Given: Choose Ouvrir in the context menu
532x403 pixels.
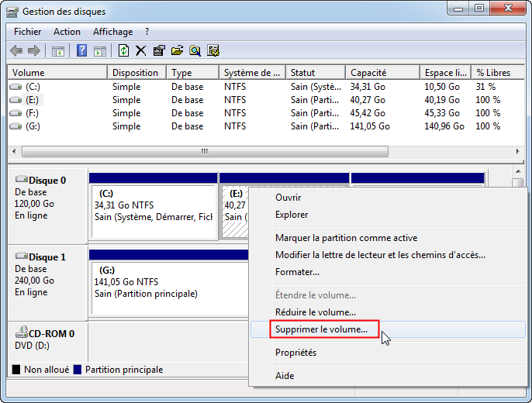Looking at the screenshot, I should click(388, 198).
